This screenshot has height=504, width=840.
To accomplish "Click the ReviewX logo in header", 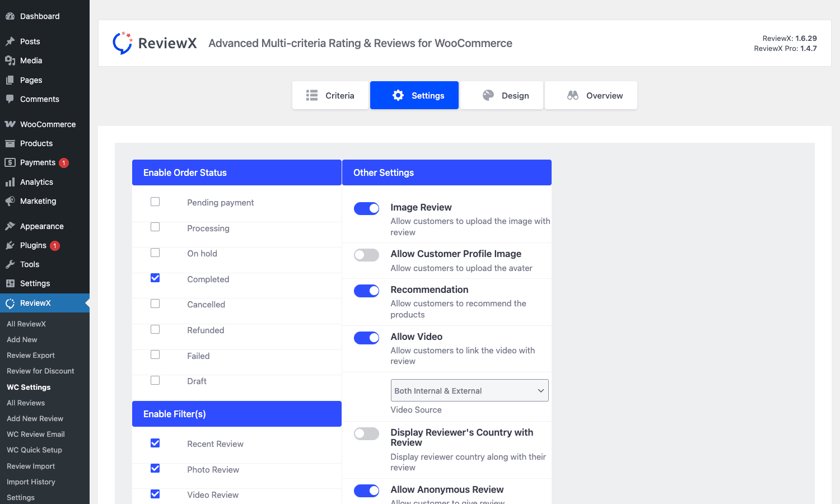I will [x=155, y=43].
